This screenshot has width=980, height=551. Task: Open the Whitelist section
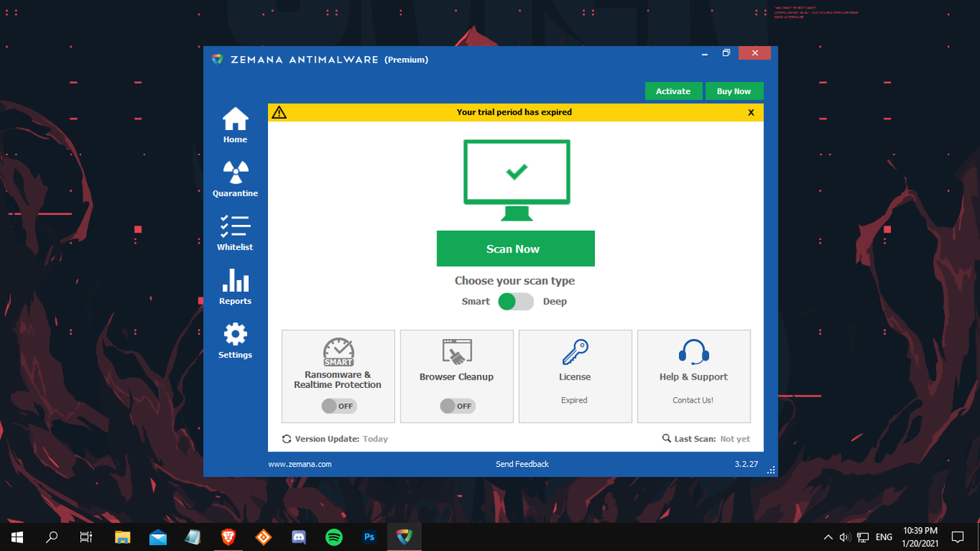pos(235,233)
